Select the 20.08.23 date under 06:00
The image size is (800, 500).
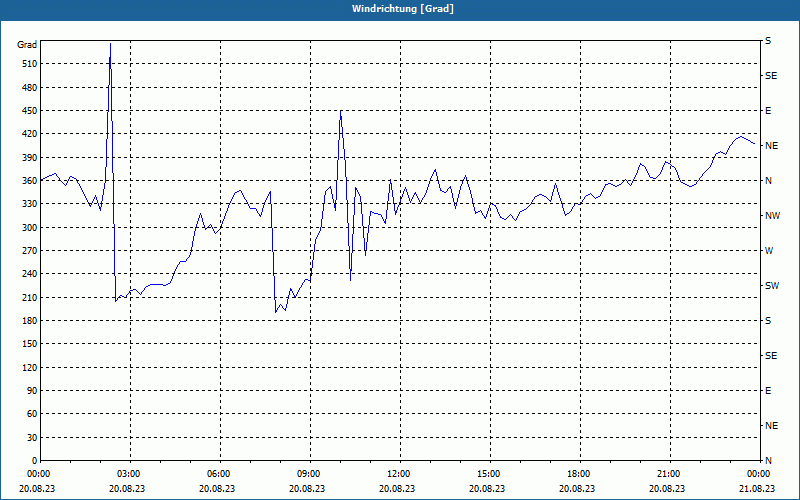coord(217,488)
